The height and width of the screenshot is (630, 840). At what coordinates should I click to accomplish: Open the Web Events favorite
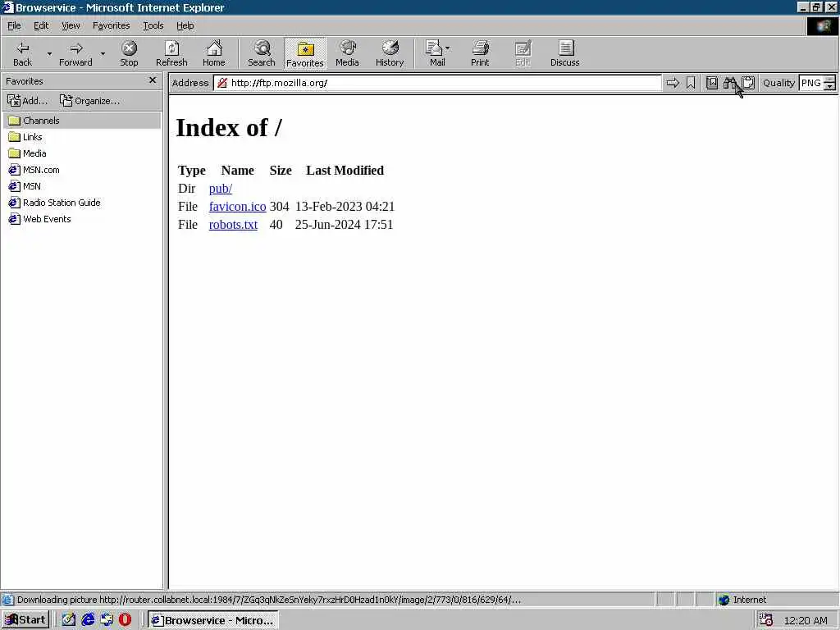[x=39, y=219]
